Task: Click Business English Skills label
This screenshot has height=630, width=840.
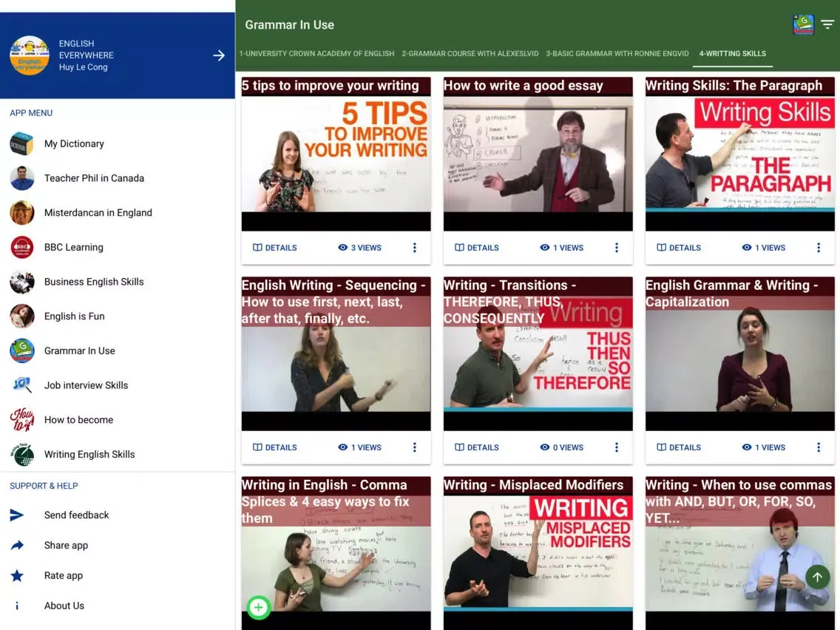Action: tap(95, 282)
